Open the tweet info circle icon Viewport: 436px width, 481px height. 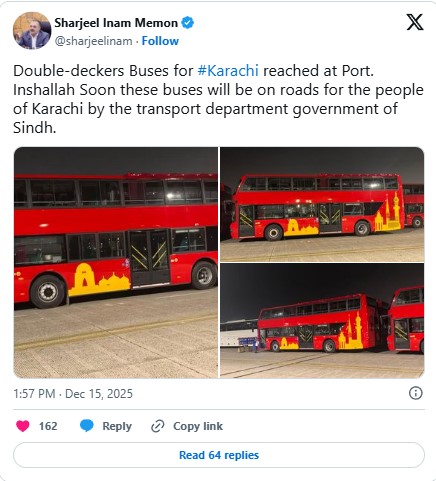(415, 393)
